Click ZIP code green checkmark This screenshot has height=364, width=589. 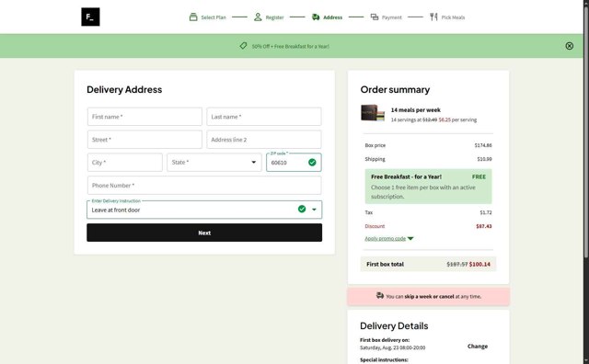click(312, 163)
